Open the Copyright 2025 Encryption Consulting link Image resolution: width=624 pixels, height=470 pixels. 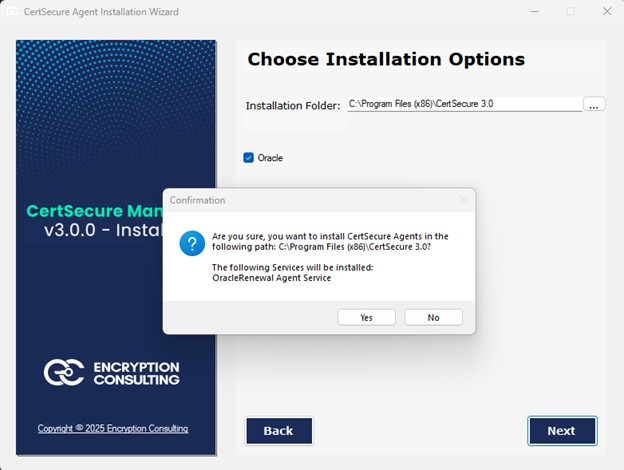(x=113, y=428)
